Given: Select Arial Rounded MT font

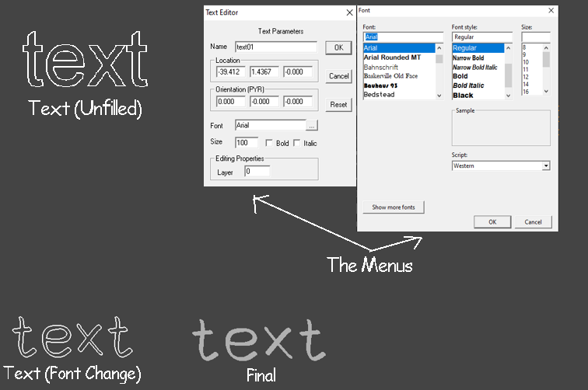Looking at the screenshot, I should (392, 57).
